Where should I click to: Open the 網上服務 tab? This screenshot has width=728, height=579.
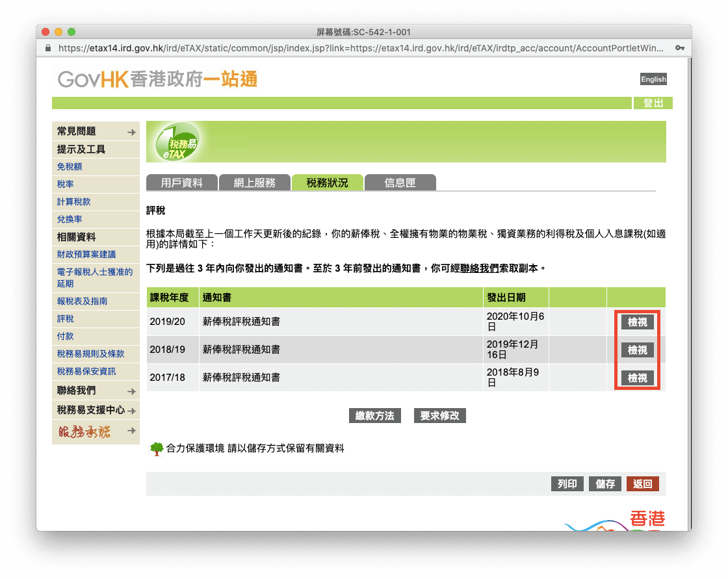pos(254,183)
